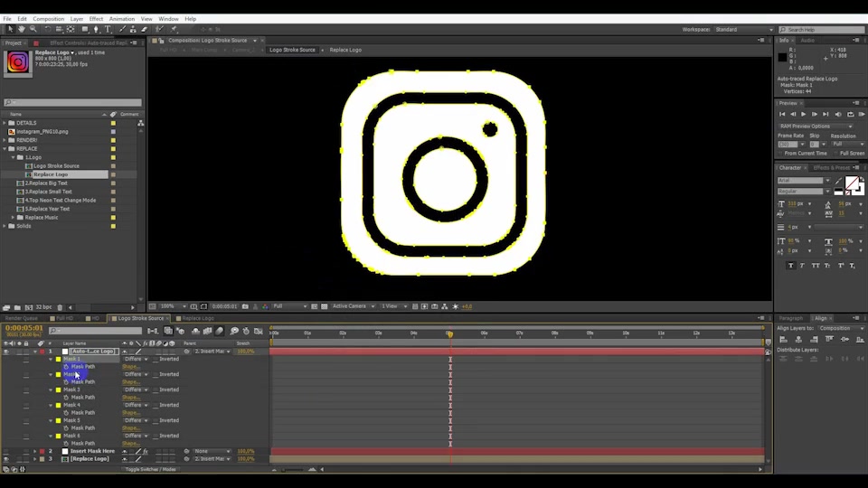Click the Play button in Preview panel
The width and height of the screenshot is (868, 488).
[x=803, y=114]
